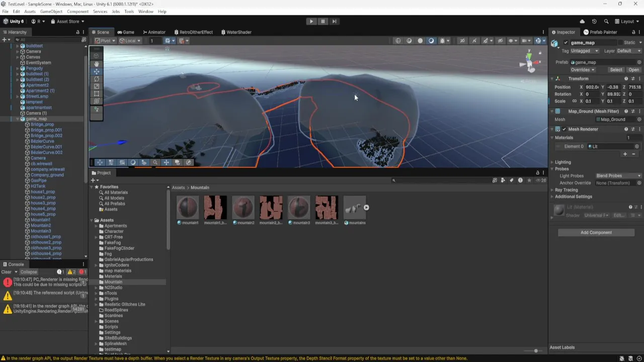The image size is (644, 362).
Task: Open the global search magnifier icon
Action: [606, 22]
